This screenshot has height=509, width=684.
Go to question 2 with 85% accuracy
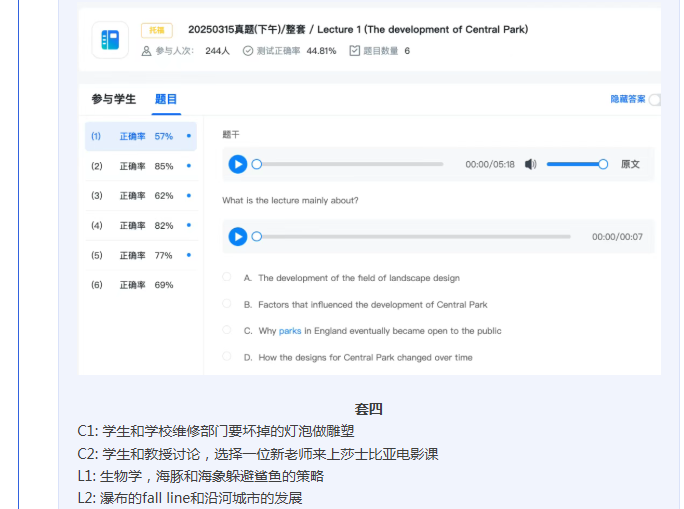click(140, 166)
